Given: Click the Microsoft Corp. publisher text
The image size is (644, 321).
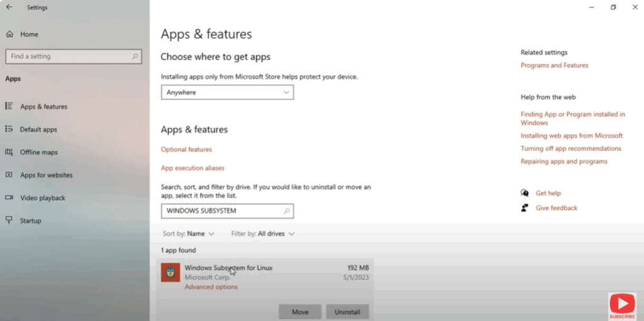Looking at the screenshot, I should (208, 278).
